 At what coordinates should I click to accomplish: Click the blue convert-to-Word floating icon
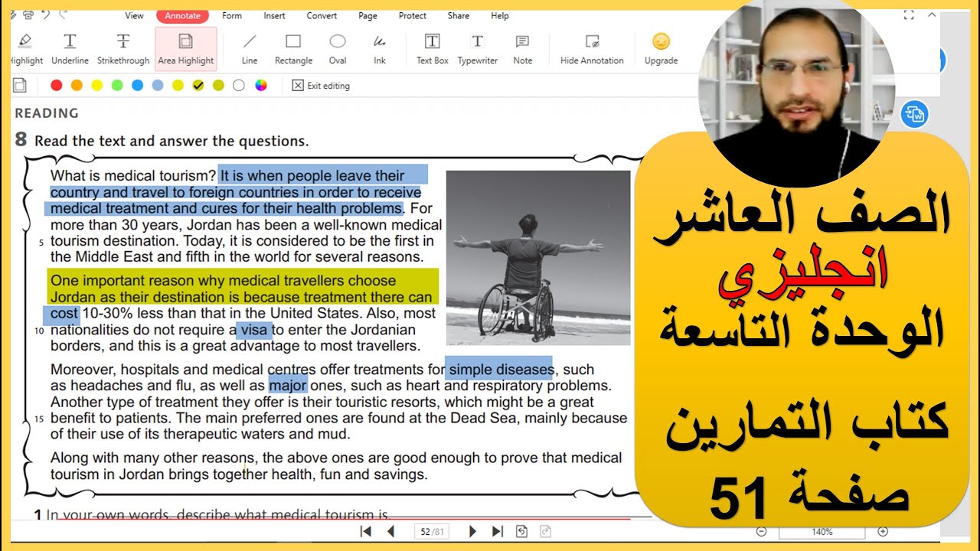click(x=914, y=115)
